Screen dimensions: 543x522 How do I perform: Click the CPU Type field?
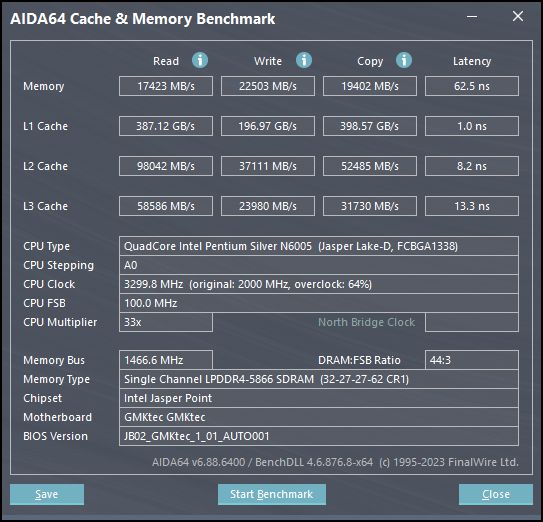pyautogui.click(x=319, y=246)
